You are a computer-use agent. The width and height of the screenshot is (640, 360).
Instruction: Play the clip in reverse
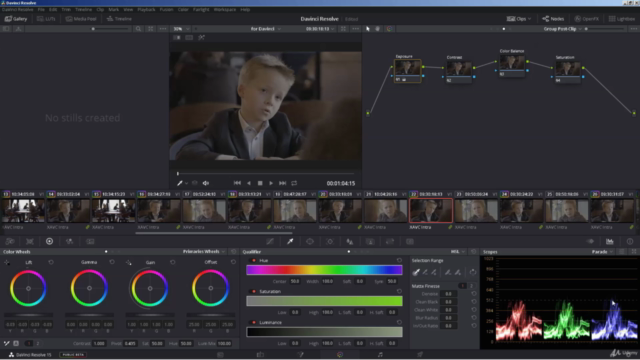click(x=249, y=183)
